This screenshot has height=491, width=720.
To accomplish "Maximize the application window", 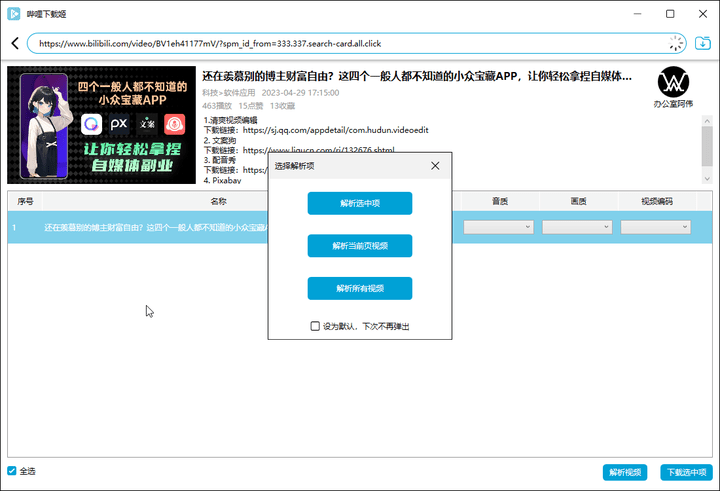I will pos(670,14).
